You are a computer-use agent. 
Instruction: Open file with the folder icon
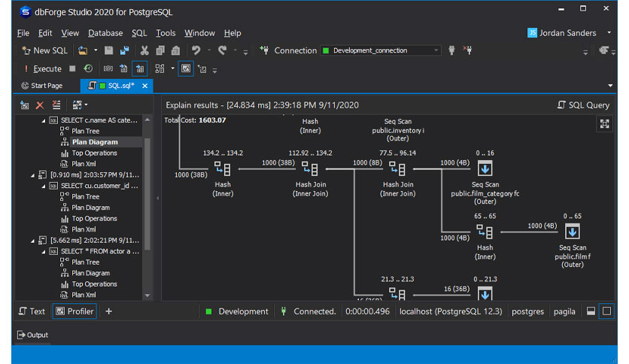[x=83, y=50]
